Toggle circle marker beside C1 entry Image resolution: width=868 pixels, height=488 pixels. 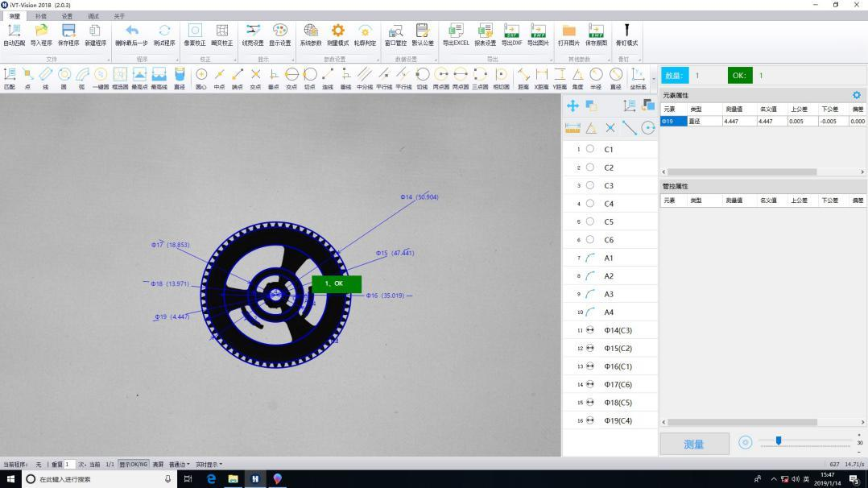pos(590,149)
